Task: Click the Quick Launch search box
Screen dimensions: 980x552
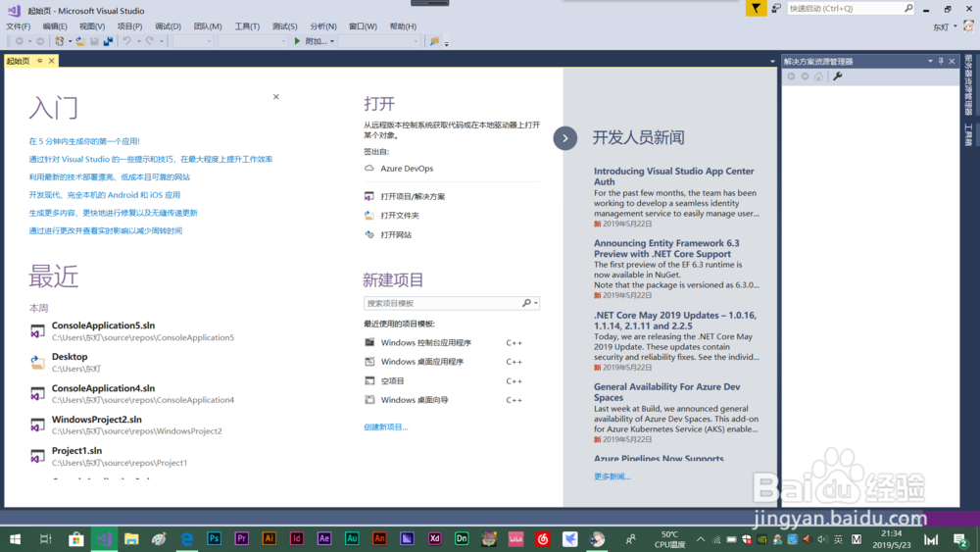Action: (x=845, y=8)
